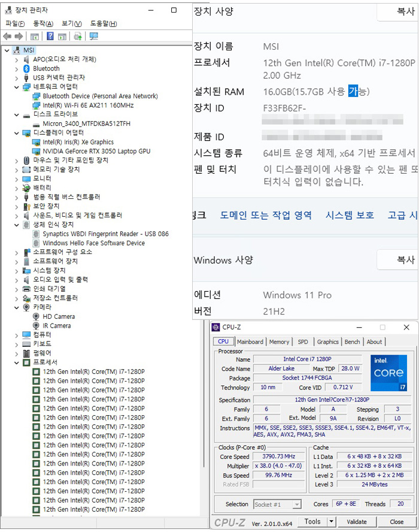
Task: Select the 모니터 monitor category icon
Action: (x=26, y=179)
